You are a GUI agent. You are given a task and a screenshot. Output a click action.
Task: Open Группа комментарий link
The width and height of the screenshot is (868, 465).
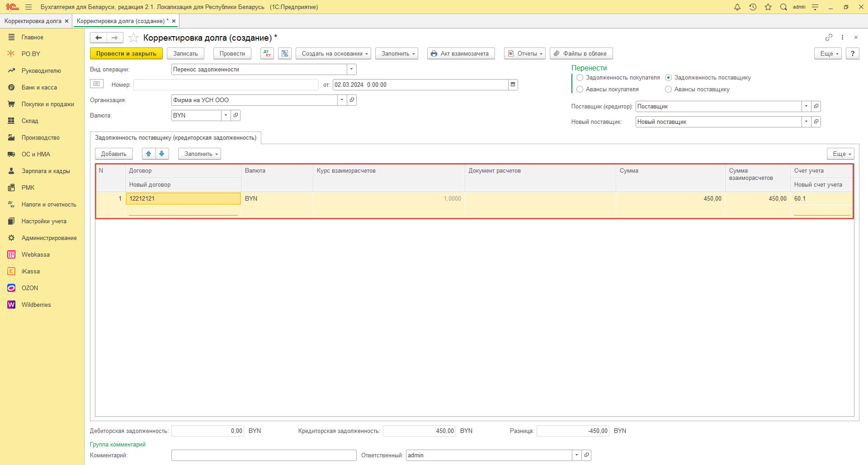(x=118, y=444)
